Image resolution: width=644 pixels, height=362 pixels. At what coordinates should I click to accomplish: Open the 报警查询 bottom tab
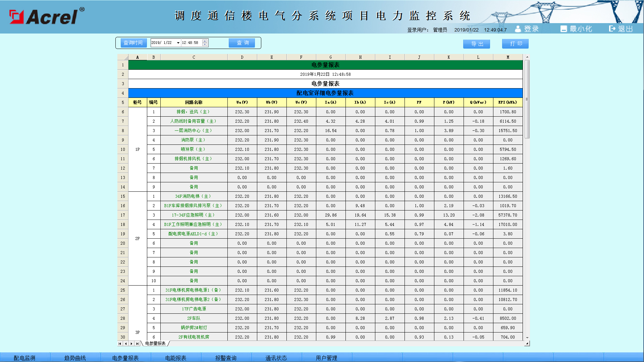[x=226, y=358]
